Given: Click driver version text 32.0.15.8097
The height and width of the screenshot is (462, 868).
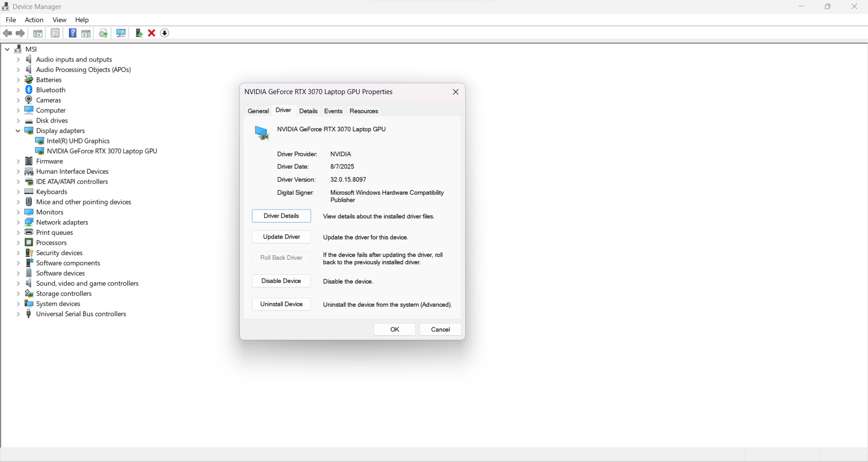Looking at the screenshot, I should [x=348, y=180].
